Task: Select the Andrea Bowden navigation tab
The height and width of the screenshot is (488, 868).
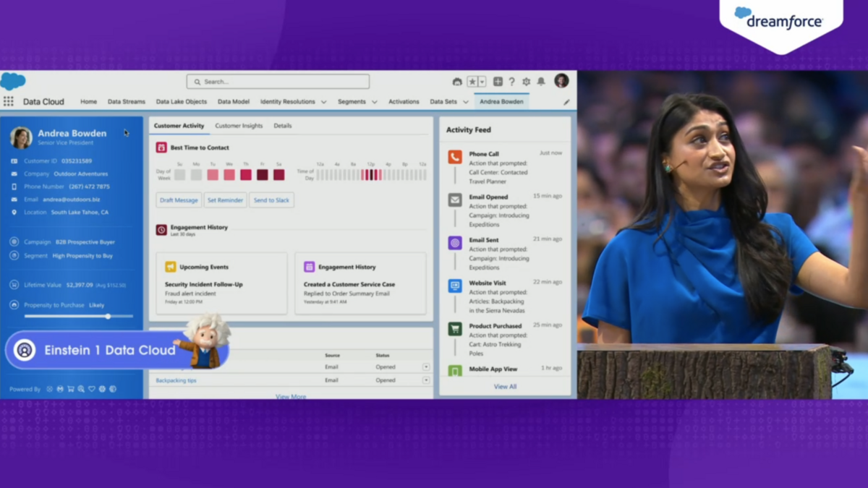Action: 501,102
